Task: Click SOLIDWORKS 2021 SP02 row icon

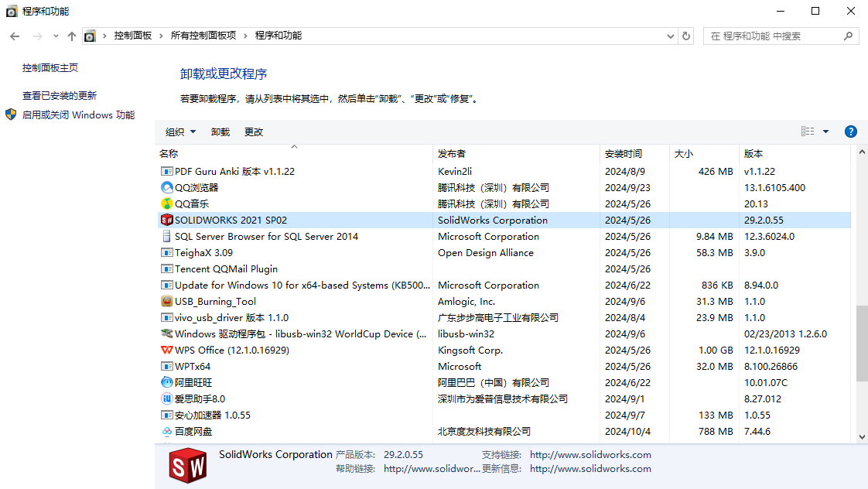Action: [166, 220]
